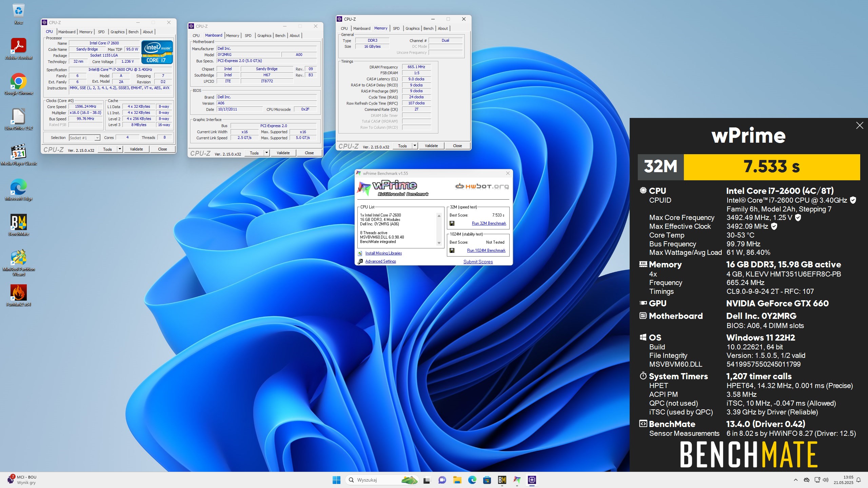Image resolution: width=868 pixels, height=488 pixels.
Task: Open Graphics tab in Mainboard CPU-Z window
Action: tap(264, 36)
